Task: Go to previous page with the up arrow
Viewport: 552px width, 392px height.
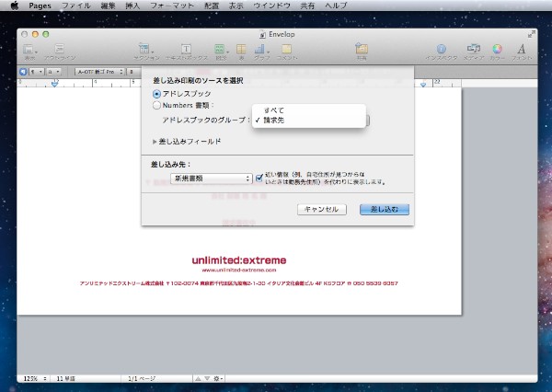Action: (x=198, y=378)
